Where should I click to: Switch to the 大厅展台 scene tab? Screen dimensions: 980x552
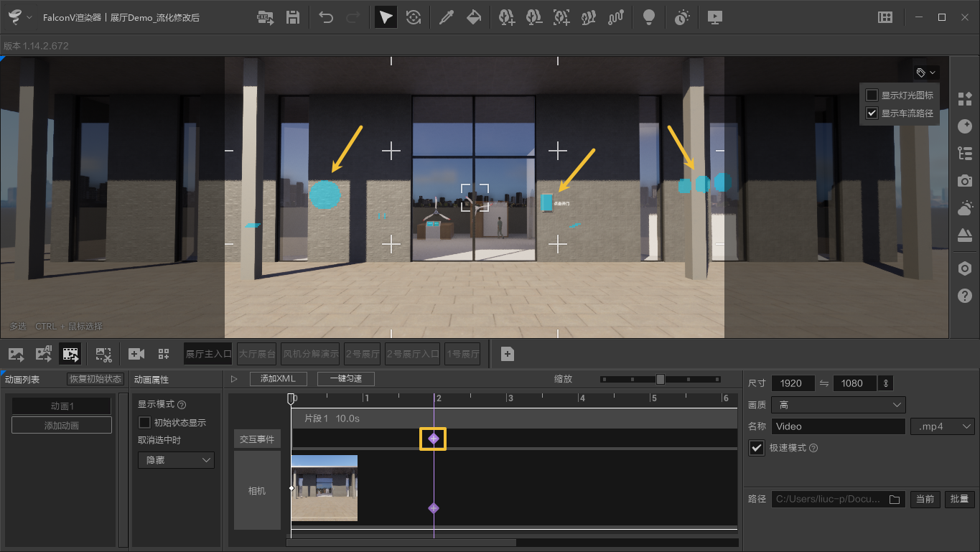click(257, 354)
